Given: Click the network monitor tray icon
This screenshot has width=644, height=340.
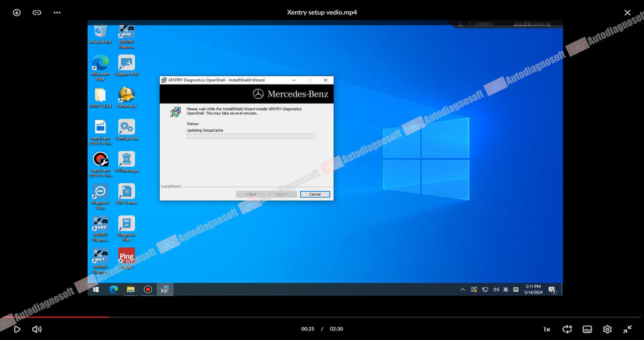Looking at the screenshot, I should click(x=485, y=289).
